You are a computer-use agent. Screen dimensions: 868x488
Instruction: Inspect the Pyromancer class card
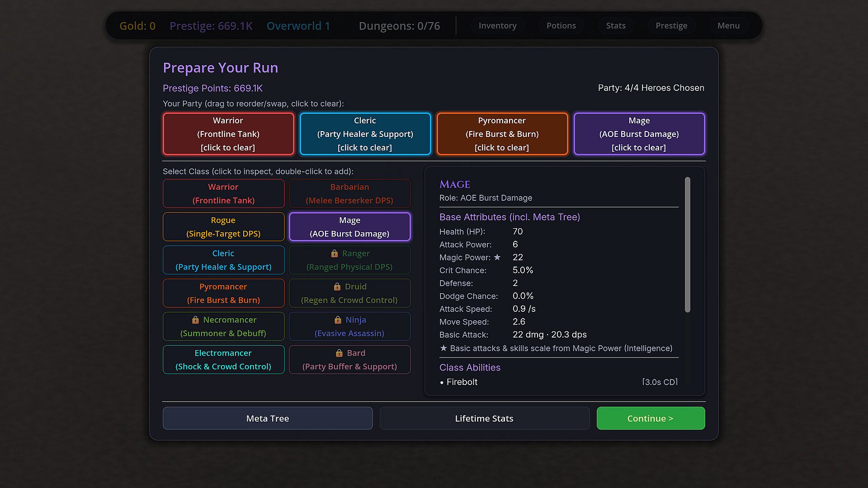(x=223, y=293)
